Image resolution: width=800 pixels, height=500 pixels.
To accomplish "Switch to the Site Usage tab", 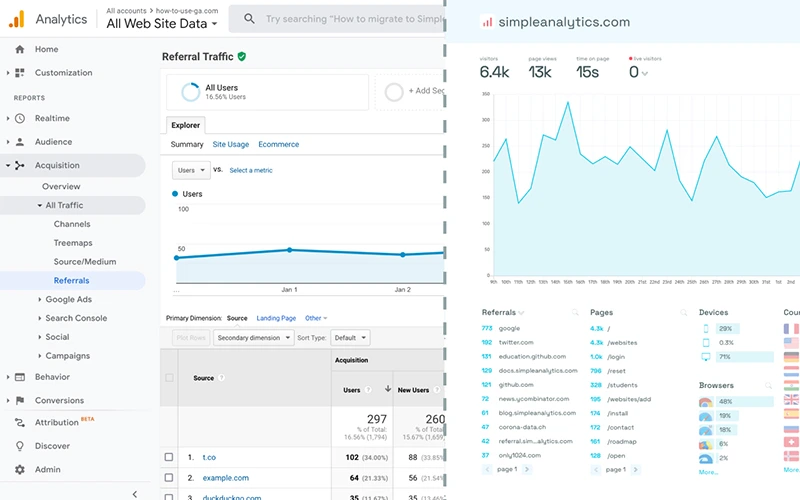I will coord(231,144).
